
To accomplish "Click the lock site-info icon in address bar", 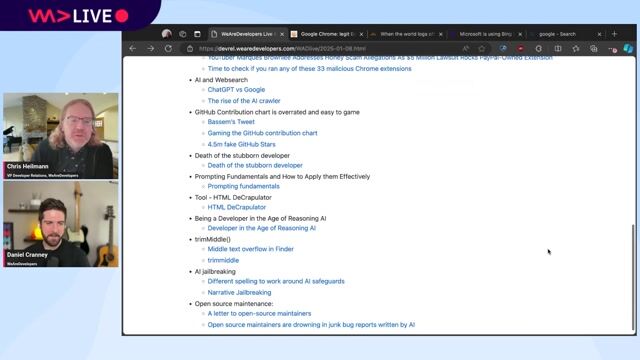I will coord(190,49).
